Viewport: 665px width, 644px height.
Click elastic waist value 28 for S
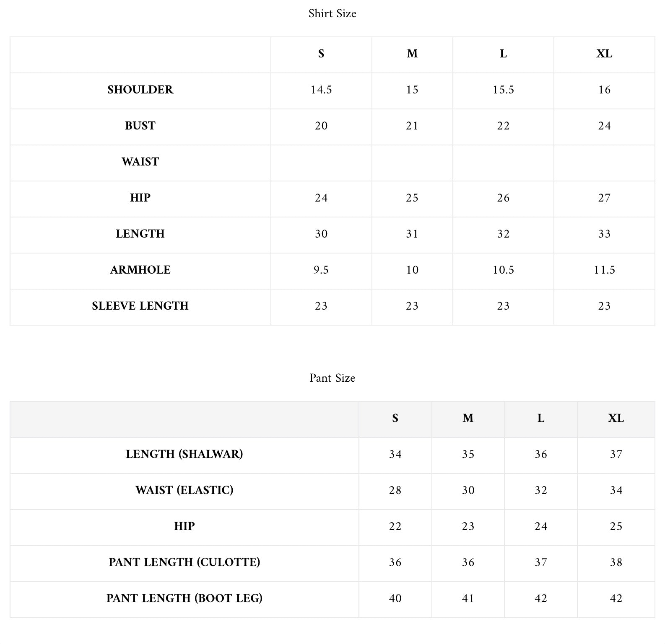click(395, 490)
